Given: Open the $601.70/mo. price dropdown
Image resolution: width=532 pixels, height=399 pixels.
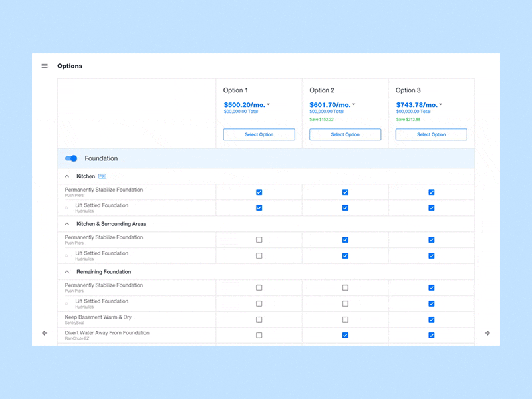Looking at the screenshot, I should click(x=354, y=105).
